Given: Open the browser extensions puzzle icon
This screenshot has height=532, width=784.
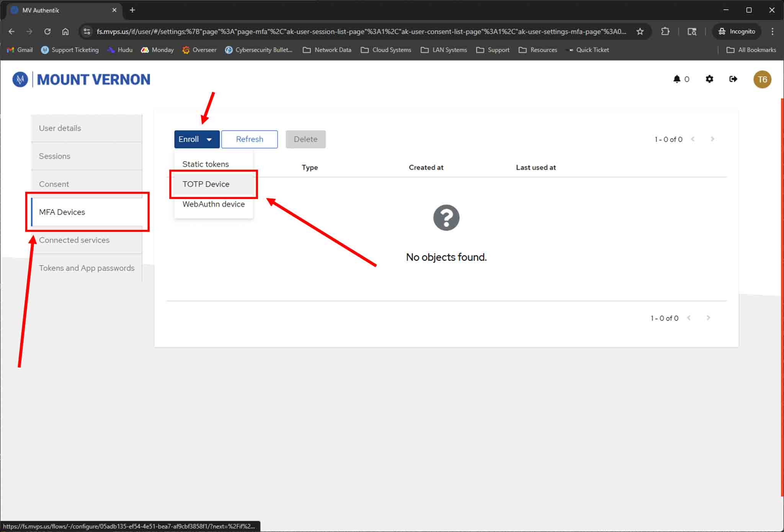Looking at the screenshot, I should (x=665, y=31).
